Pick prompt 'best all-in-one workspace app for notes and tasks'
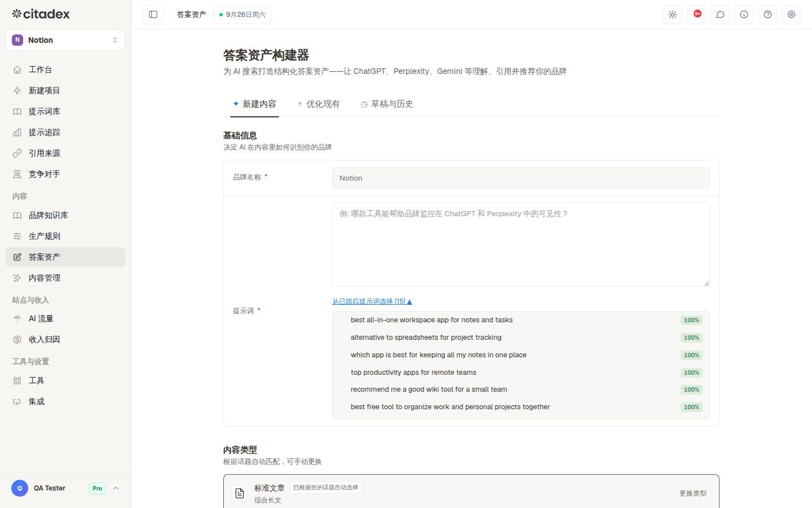 pyautogui.click(x=520, y=320)
